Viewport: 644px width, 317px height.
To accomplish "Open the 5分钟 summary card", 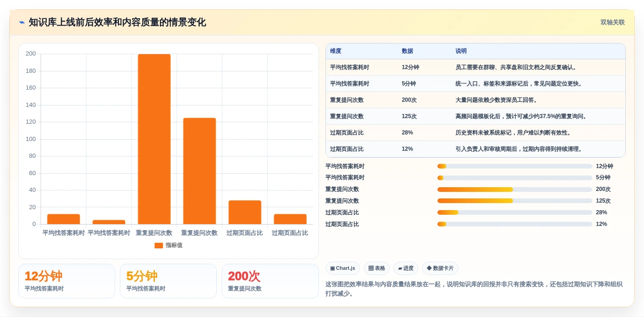I will pyautogui.click(x=168, y=281).
